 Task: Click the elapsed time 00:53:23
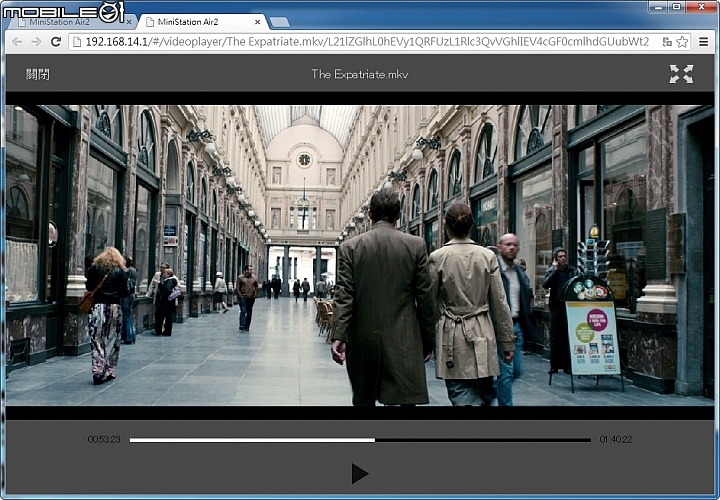click(x=104, y=439)
